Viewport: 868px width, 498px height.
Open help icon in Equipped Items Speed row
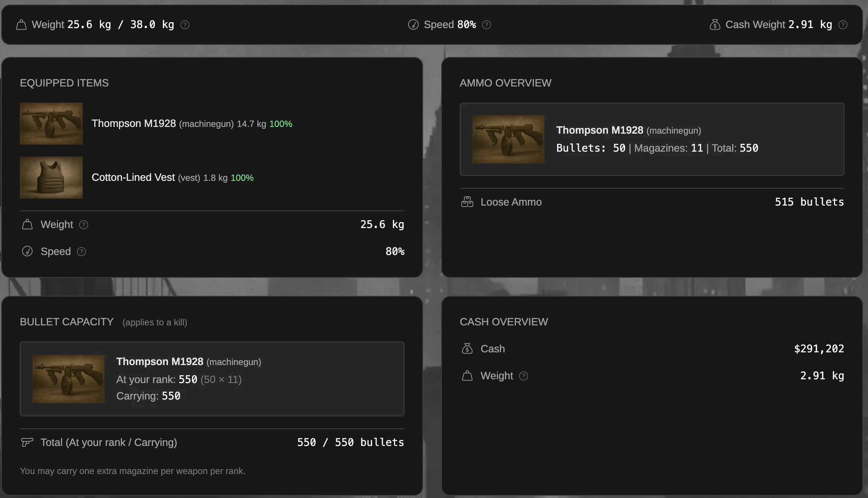(x=81, y=252)
